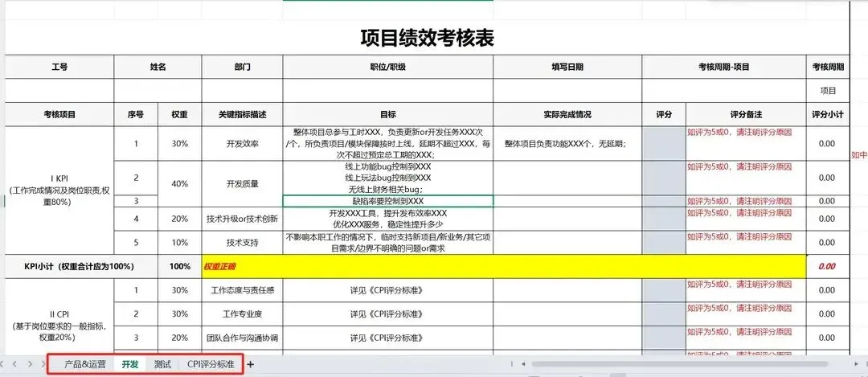The image size is (868, 377).
Task: Select the I KPI category cell
Action: pyautogui.click(x=59, y=191)
